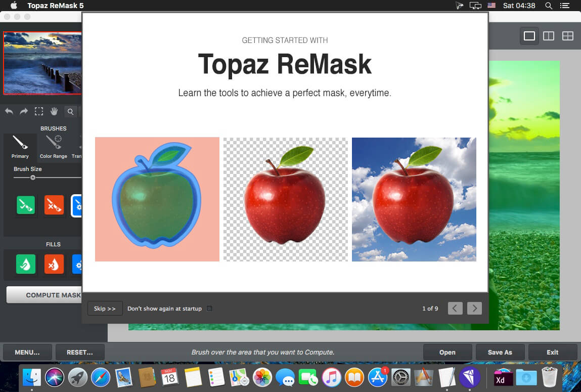Choose the Primary brush
This screenshot has height=392, width=581.
[x=20, y=147]
